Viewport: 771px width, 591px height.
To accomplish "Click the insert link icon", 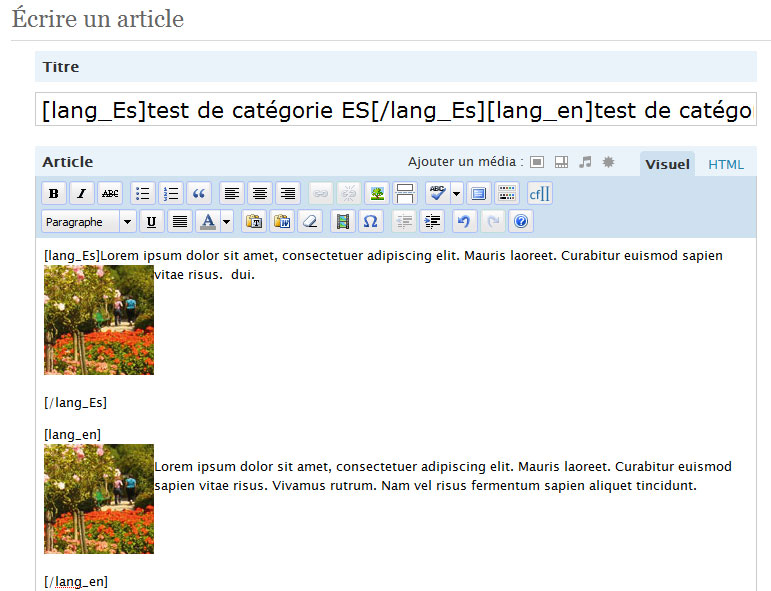I will [x=321, y=194].
